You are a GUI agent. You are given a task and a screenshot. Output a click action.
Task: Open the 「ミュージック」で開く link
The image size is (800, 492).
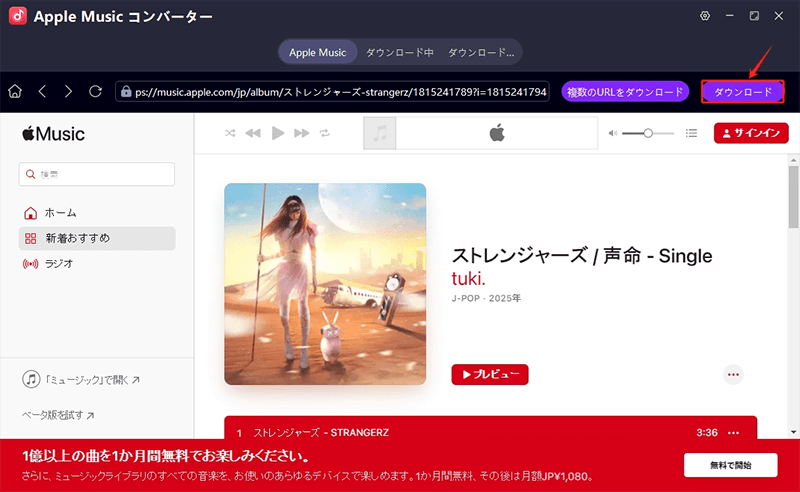[x=81, y=380]
